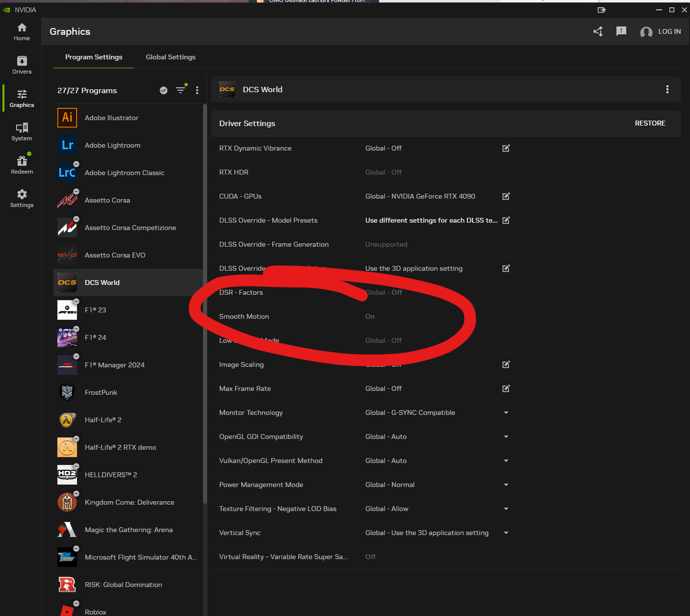Edit Max Frame Rate setting

click(x=506, y=388)
